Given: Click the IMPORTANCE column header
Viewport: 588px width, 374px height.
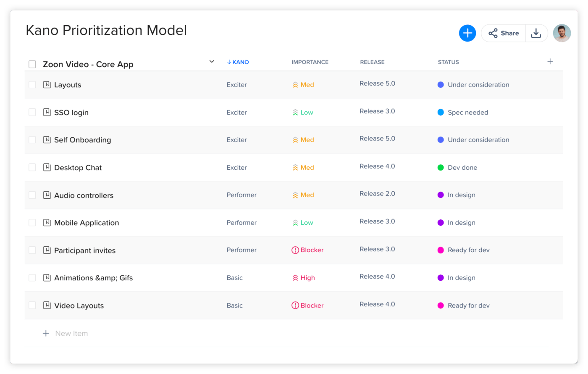Looking at the screenshot, I should [310, 62].
